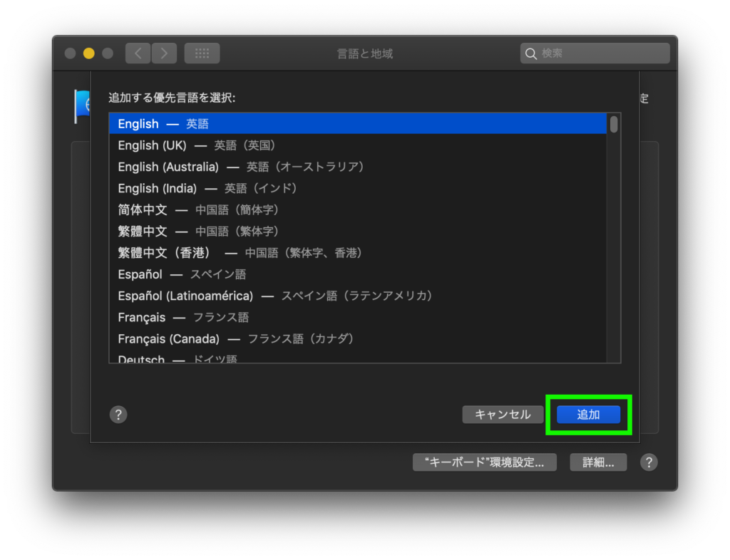Click the help question mark near 詳細 button
This screenshot has width=730, height=560.
[649, 462]
